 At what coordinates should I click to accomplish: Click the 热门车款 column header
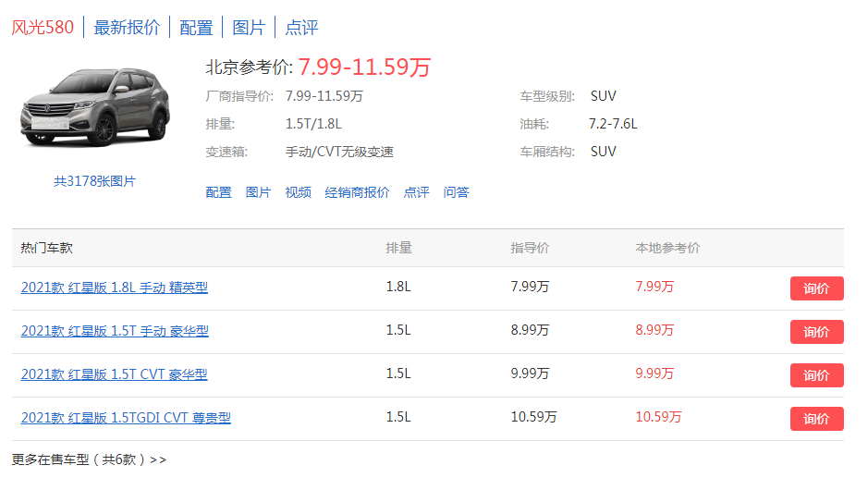pyautogui.click(x=47, y=248)
